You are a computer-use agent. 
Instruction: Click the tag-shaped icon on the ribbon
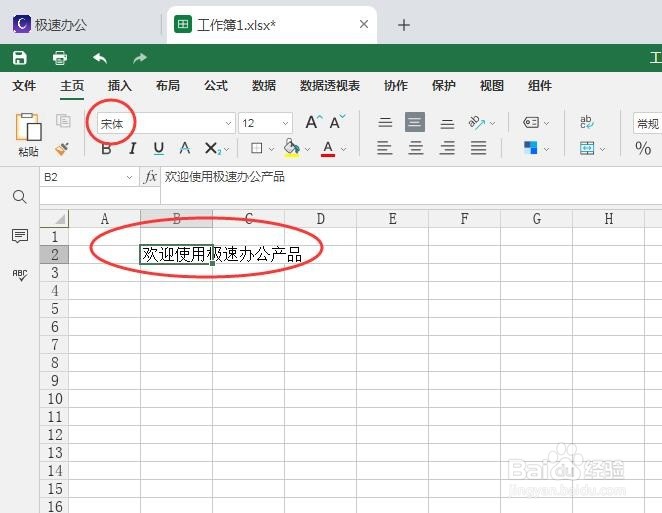pyautogui.click(x=531, y=123)
